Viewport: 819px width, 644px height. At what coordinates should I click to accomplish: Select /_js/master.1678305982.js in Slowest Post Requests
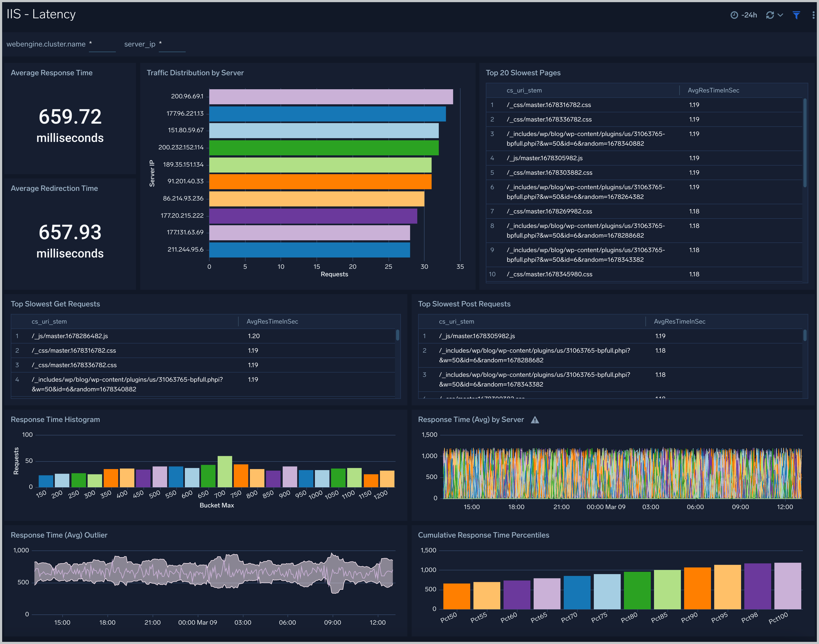pyautogui.click(x=610, y=336)
